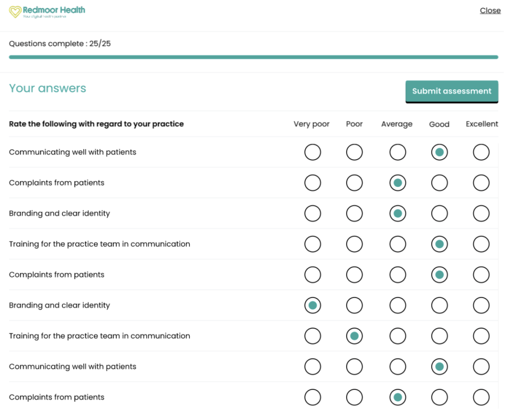
Task: Close the assessment via the Close link
Action: (x=490, y=10)
